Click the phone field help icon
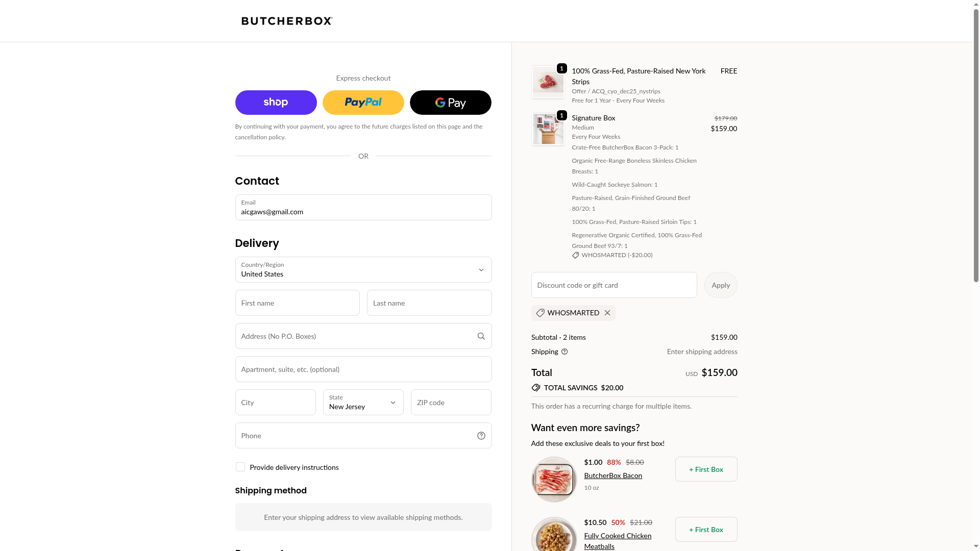 coord(481,436)
